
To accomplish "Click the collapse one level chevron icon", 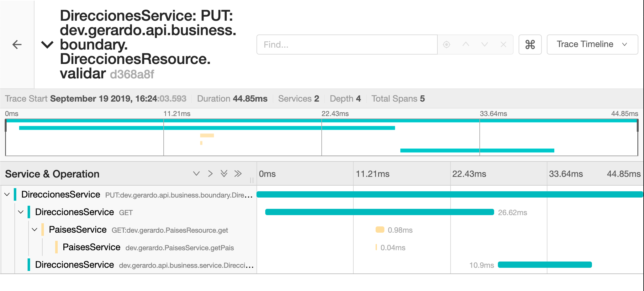I will tap(210, 174).
